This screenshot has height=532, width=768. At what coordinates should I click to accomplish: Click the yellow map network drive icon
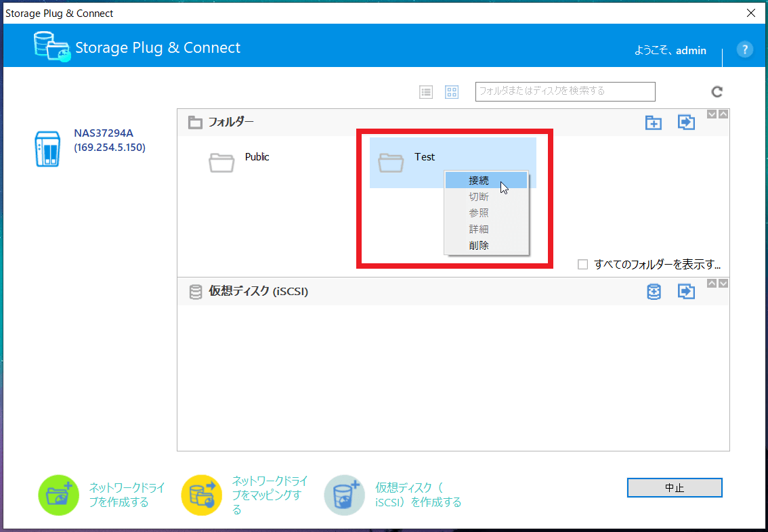[201, 495]
